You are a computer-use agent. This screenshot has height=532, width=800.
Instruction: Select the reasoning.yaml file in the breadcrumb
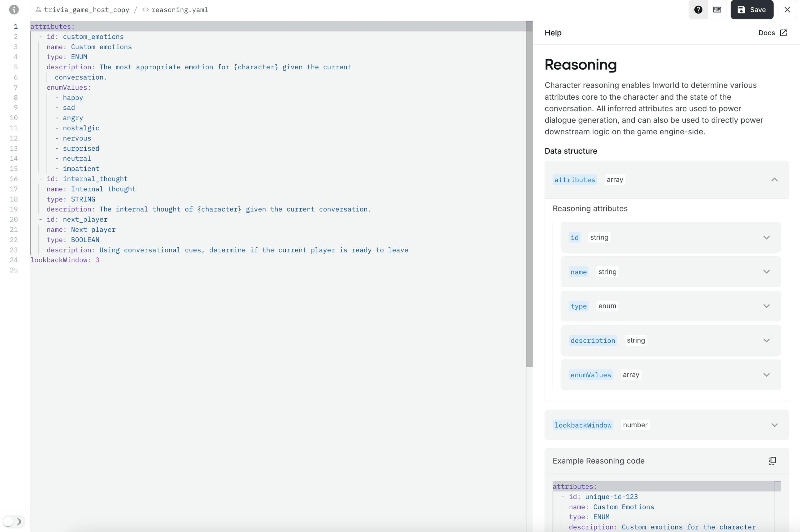coord(180,9)
